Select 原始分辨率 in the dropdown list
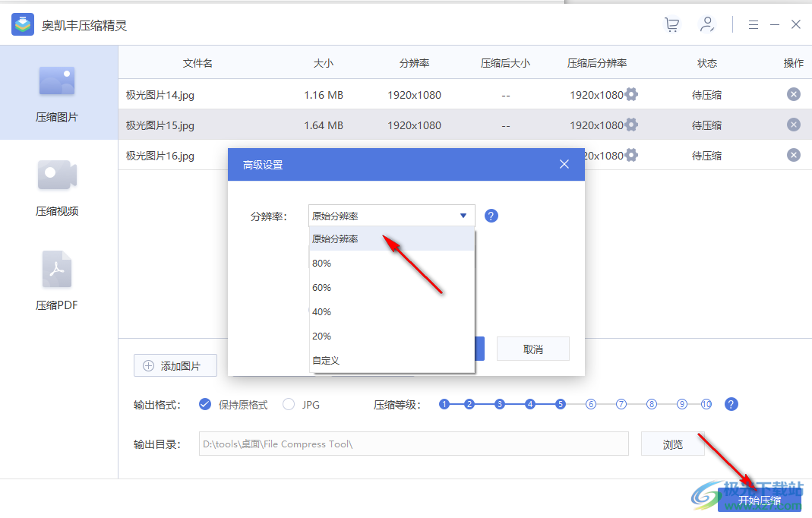This screenshot has height=518, width=812. [x=392, y=238]
